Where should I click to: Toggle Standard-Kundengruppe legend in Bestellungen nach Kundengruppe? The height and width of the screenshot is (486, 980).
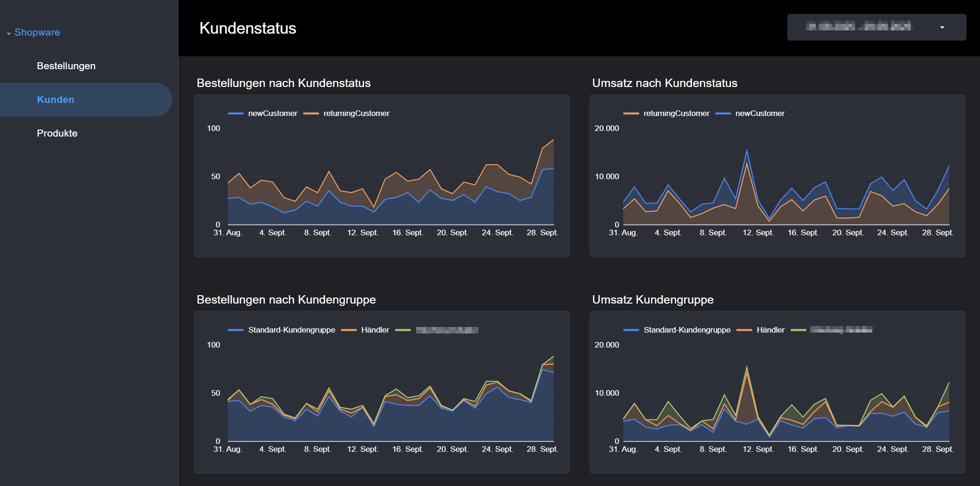(291, 330)
